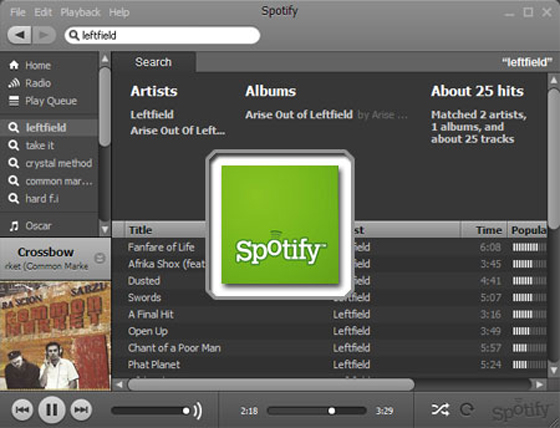Pause the current track
The image size is (560, 428).
[x=51, y=410]
